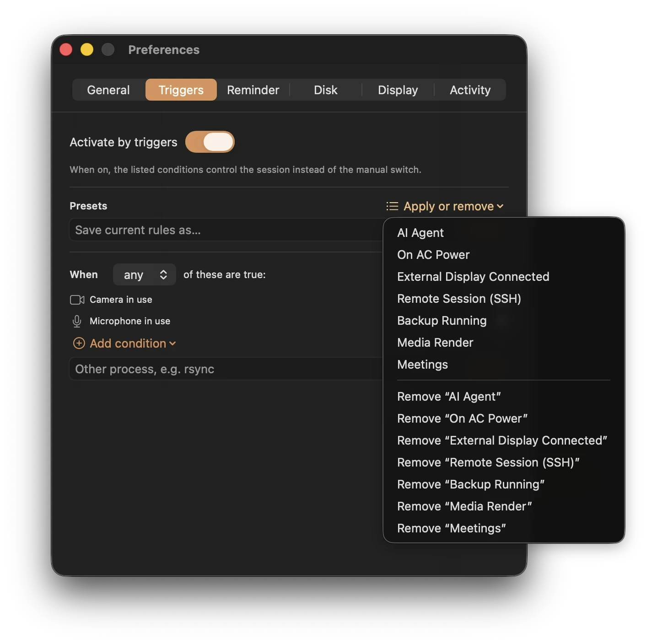Click the microphone icon beside Microphone in use

click(x=77, y=321)
